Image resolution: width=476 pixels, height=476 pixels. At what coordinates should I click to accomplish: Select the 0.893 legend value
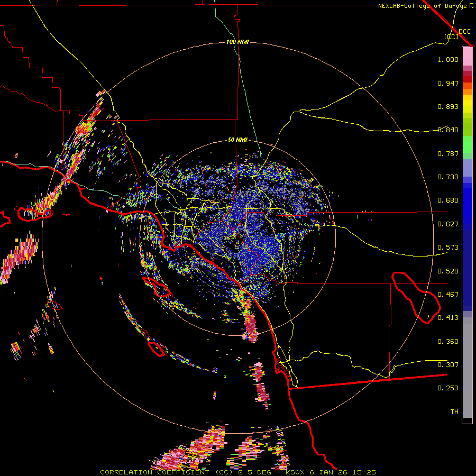(448, 106)
